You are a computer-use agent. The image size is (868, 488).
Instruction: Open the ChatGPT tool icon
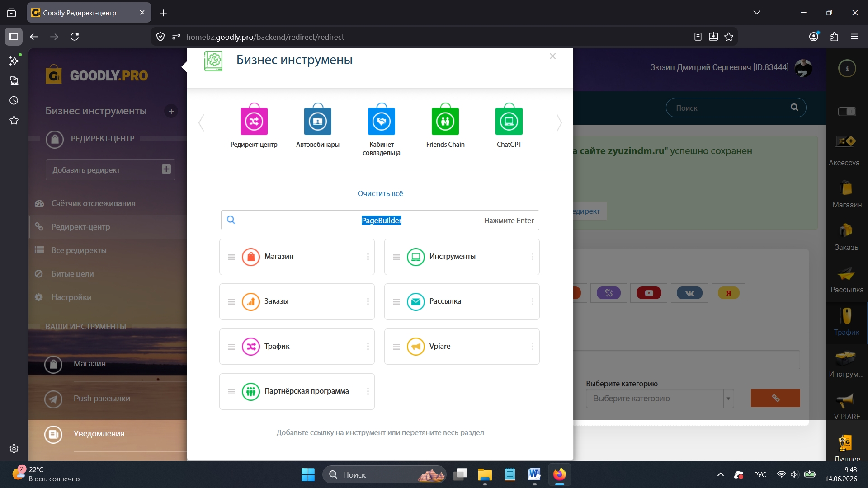tap(509, 120)
